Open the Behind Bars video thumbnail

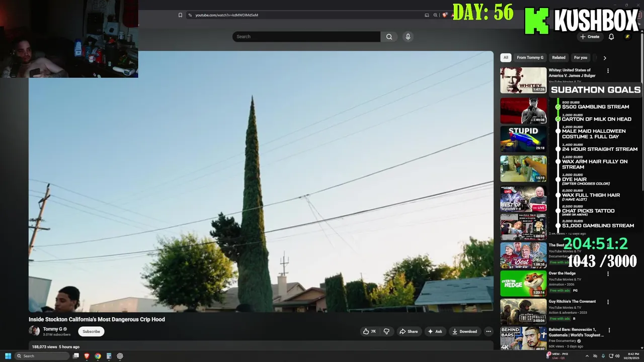(523, 338)
